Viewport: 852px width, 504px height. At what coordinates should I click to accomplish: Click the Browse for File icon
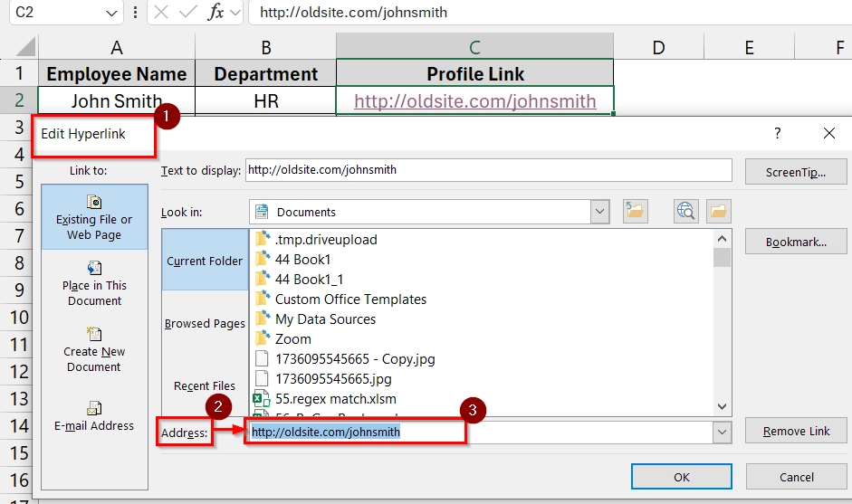click(x=718, y=212)
